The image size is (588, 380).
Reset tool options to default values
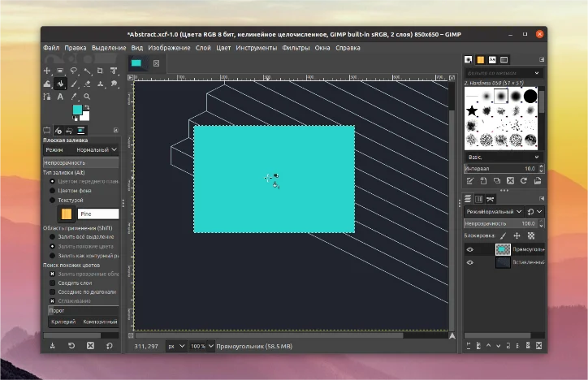[108, 346]
